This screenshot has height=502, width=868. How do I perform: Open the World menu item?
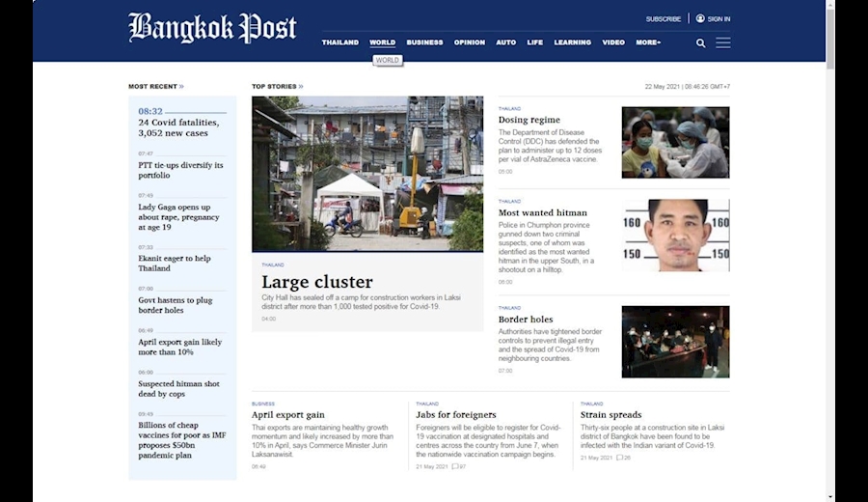click(382, 42)
